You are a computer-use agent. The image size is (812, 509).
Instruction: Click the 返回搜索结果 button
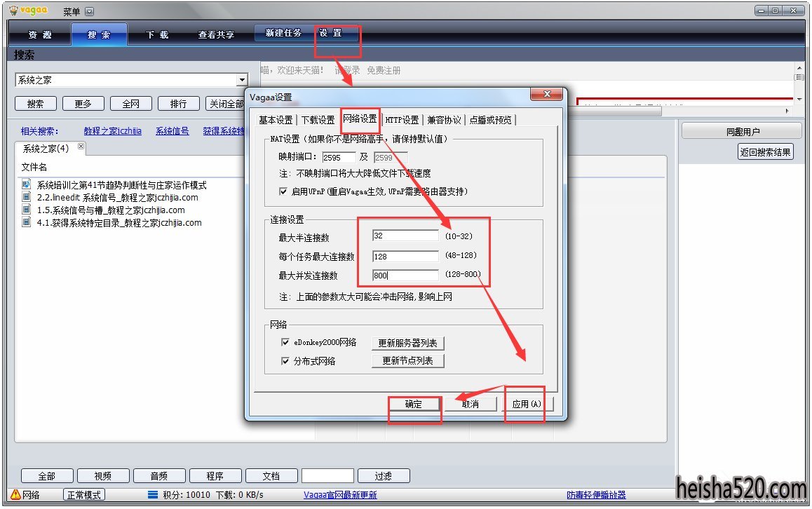(x=765, y=151)
